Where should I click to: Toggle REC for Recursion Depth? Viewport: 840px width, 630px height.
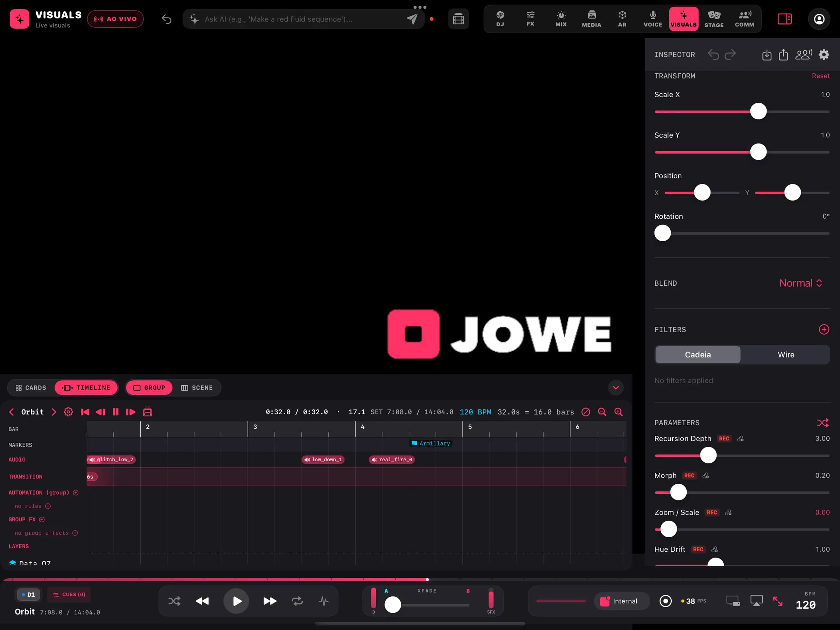[724, 439]
